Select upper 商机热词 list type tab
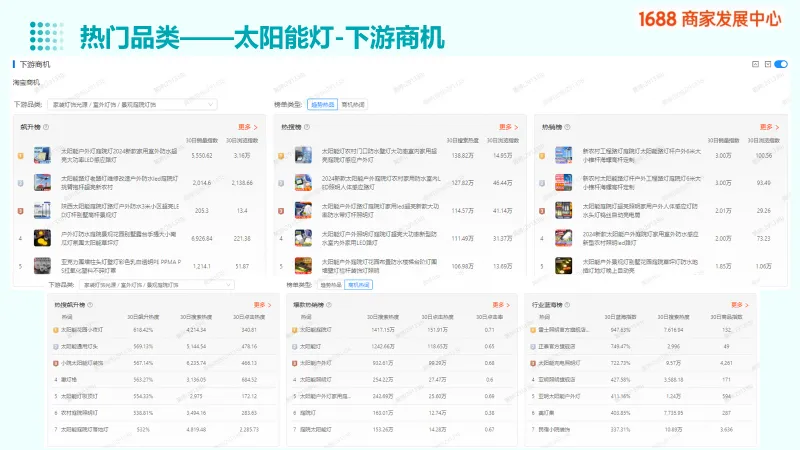This screenshot has width=800, height=450. click(353, 103)
